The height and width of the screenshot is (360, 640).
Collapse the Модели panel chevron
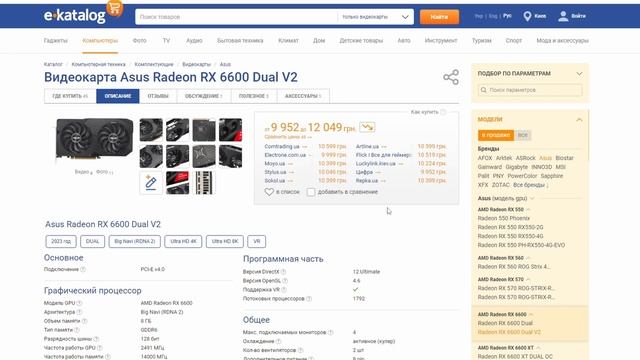(579, 120)
